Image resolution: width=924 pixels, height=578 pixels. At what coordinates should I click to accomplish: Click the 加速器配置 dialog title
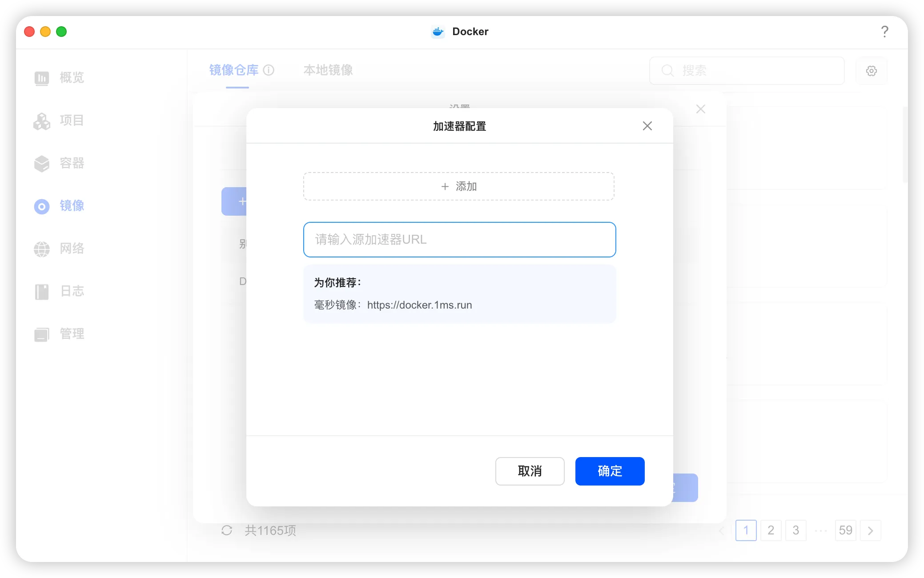pos(459,126)
